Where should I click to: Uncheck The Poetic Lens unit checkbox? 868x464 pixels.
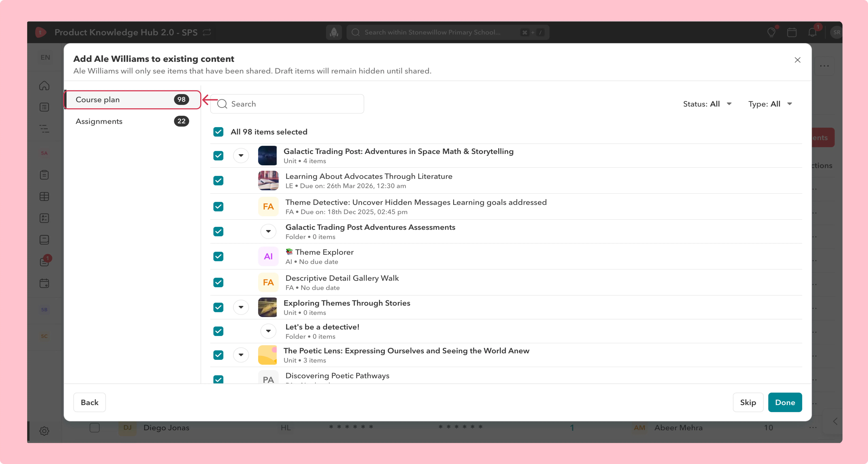click(218, 355)
